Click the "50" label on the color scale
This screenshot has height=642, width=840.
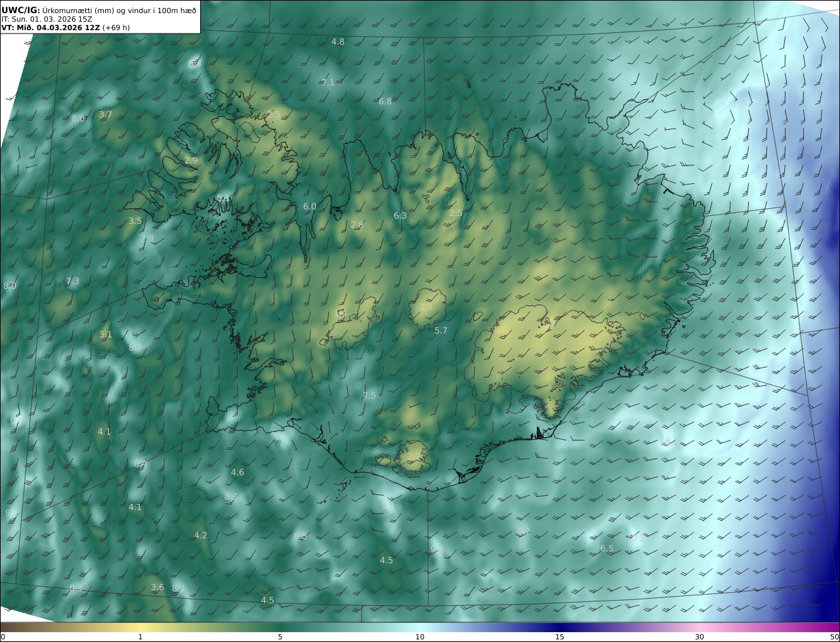pos(835,637)
